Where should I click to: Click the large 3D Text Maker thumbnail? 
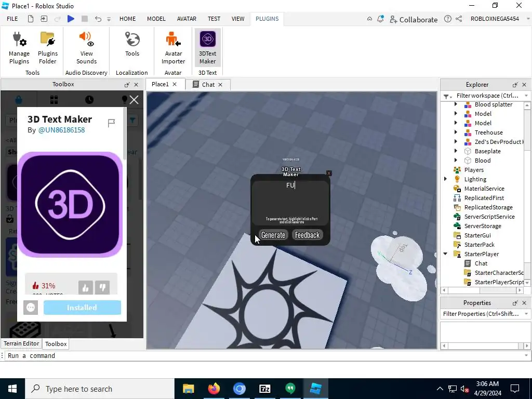pyautogui.click(x=70, y=205)
